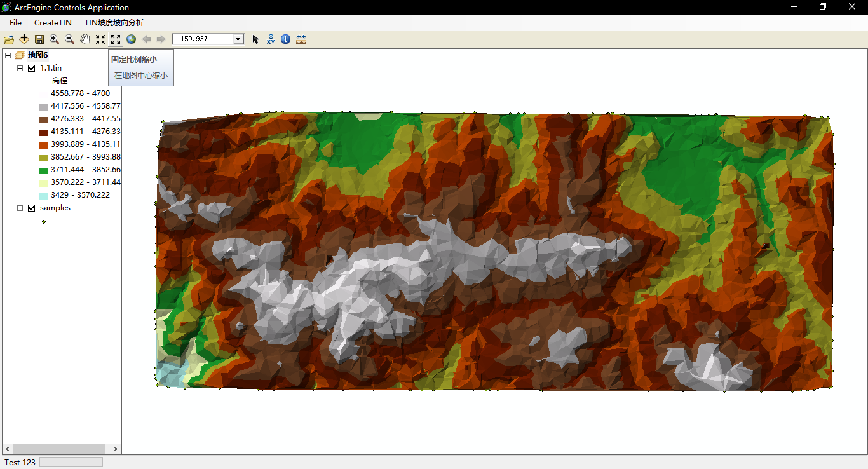Click inside the scale value field
Viewport: 868px width, 469px height.
[203, 39]
